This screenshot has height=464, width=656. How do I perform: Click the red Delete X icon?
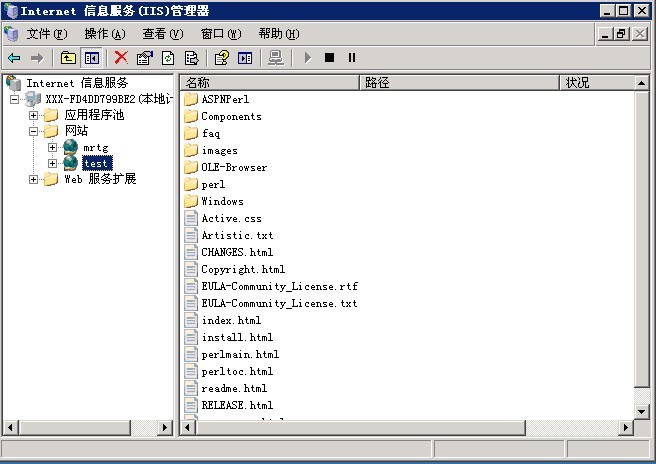tap(121, 58)
